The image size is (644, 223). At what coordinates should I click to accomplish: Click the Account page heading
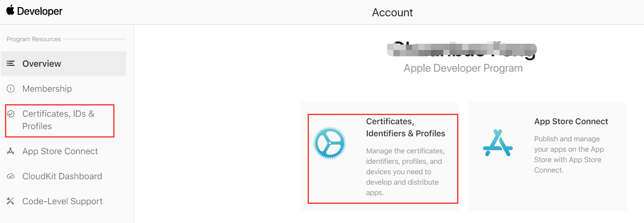(x=393, y=13)
